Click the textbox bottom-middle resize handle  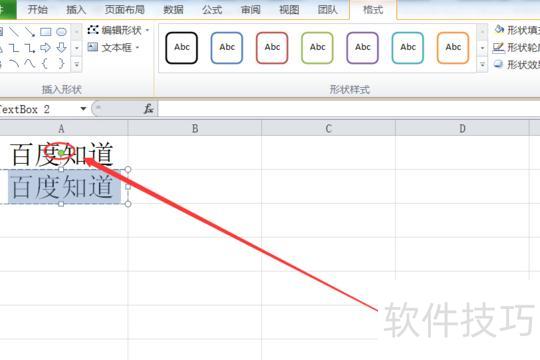click(61, 204)
